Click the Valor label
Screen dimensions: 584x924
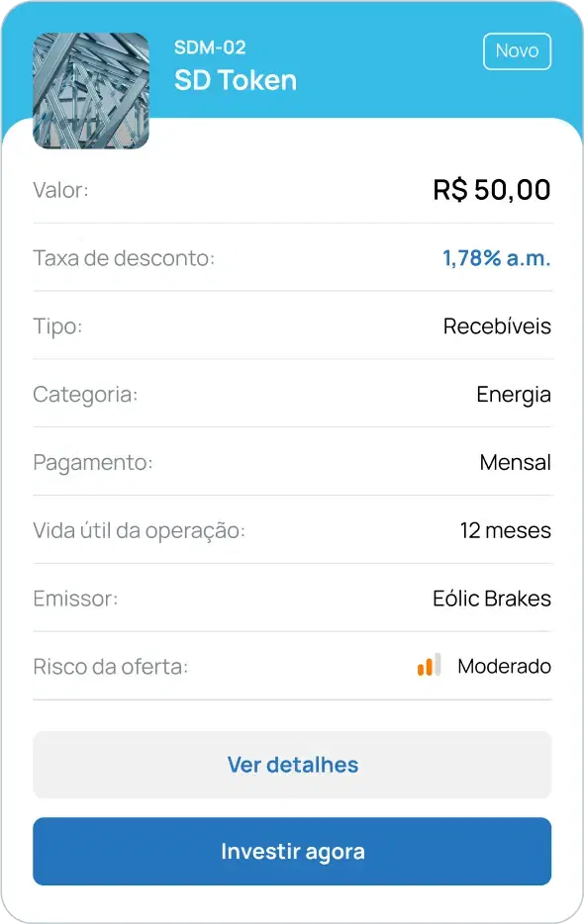pos(60,190)
